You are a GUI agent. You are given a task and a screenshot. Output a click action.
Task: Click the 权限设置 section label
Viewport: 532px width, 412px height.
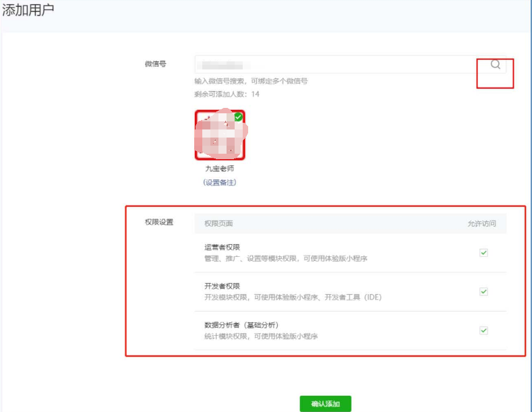coord(158,223)
